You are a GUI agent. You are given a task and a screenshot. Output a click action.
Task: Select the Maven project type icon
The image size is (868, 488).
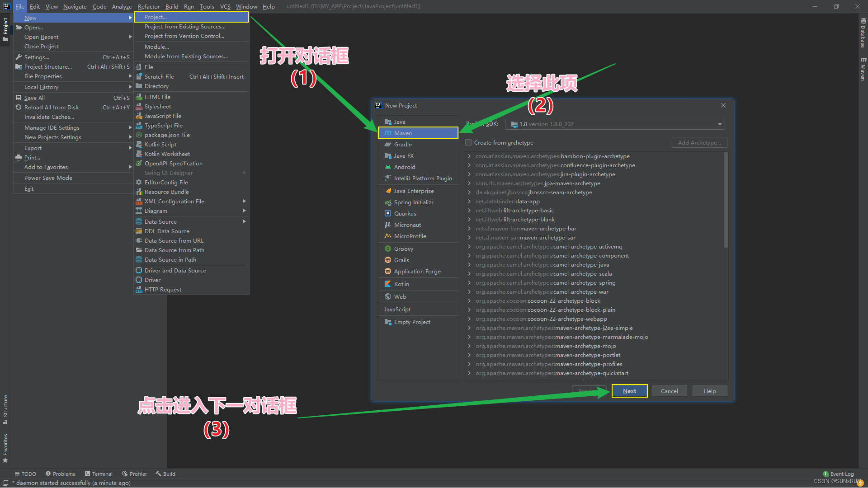pos(387,132)
